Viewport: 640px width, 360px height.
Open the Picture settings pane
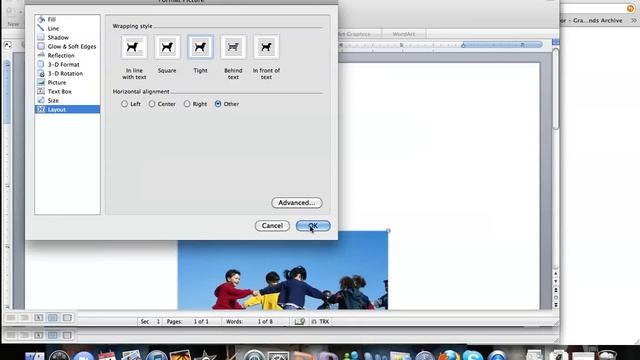point(67,82)
